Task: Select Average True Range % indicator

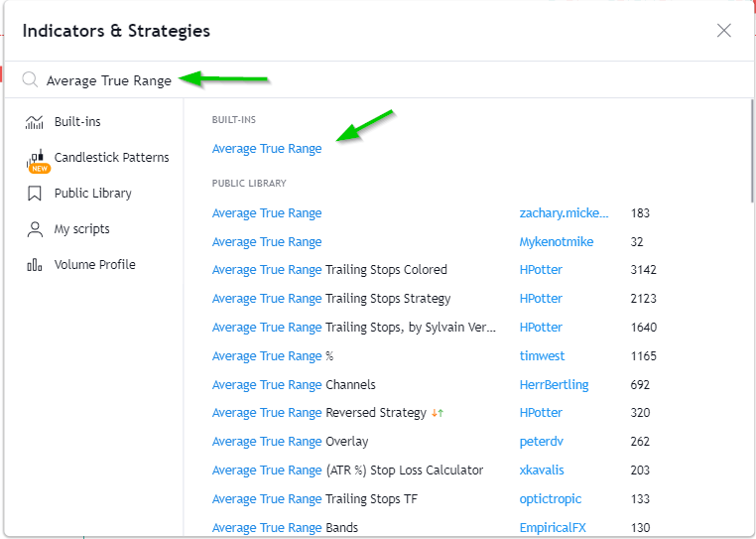Action: click(273, 356)
